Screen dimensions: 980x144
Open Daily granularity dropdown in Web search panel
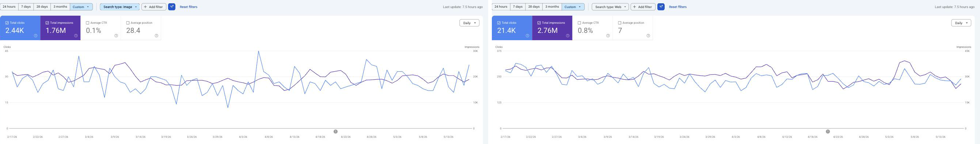coord(961,23)
